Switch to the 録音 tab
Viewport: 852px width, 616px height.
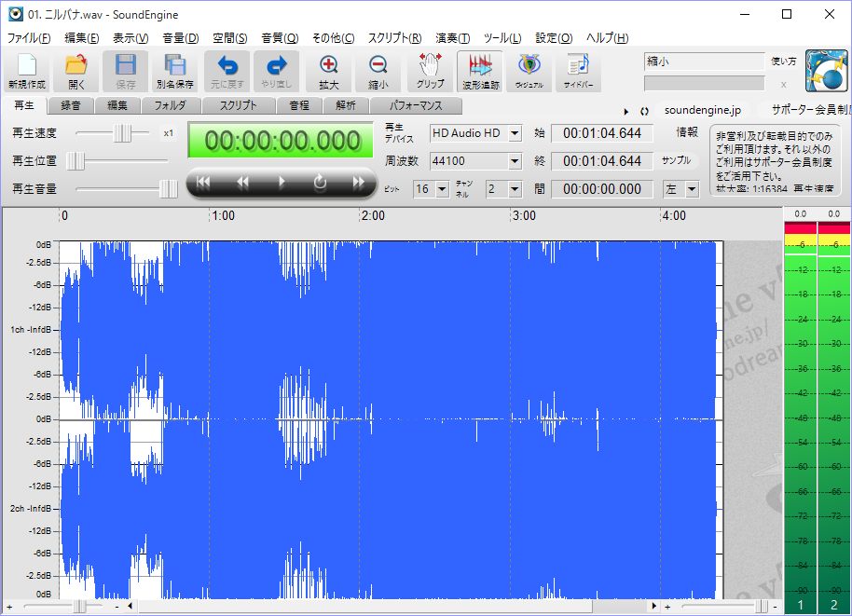click(x=71, y=105)
